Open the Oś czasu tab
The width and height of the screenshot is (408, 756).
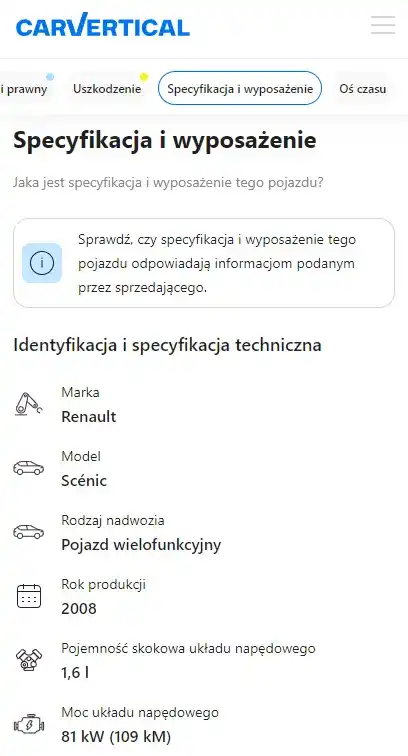pos(363,89)
